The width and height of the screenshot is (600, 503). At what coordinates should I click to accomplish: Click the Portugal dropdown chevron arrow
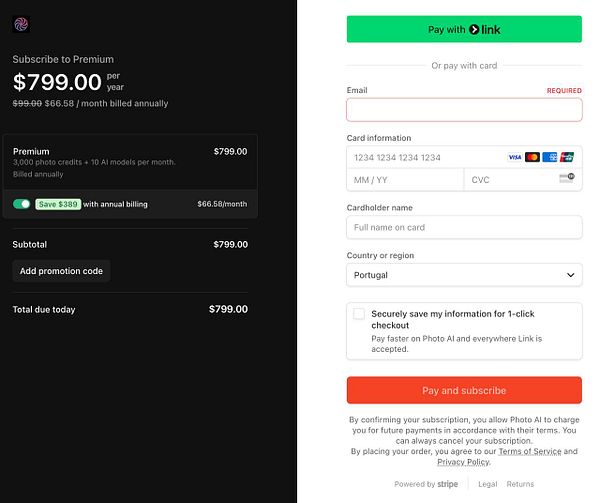point(571,275)
